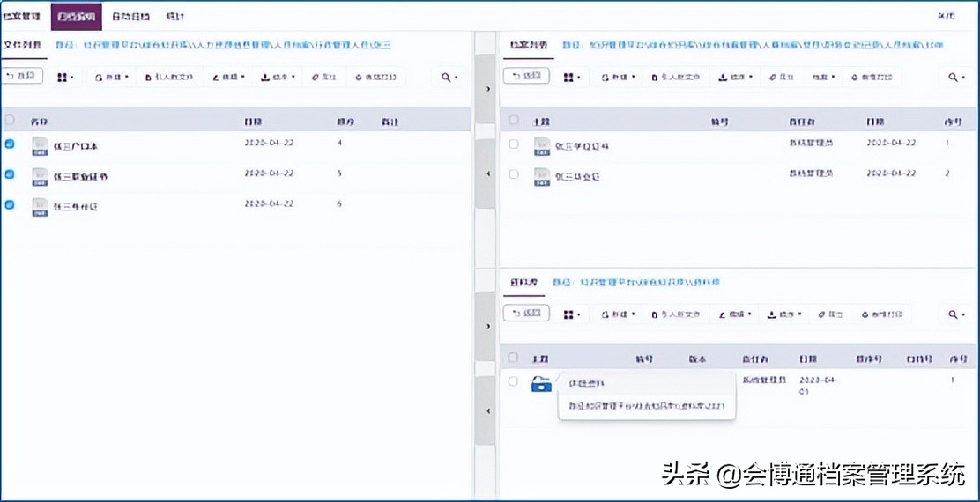Click the close link at the top right corner
980x502 pixels.
point(947,16)
